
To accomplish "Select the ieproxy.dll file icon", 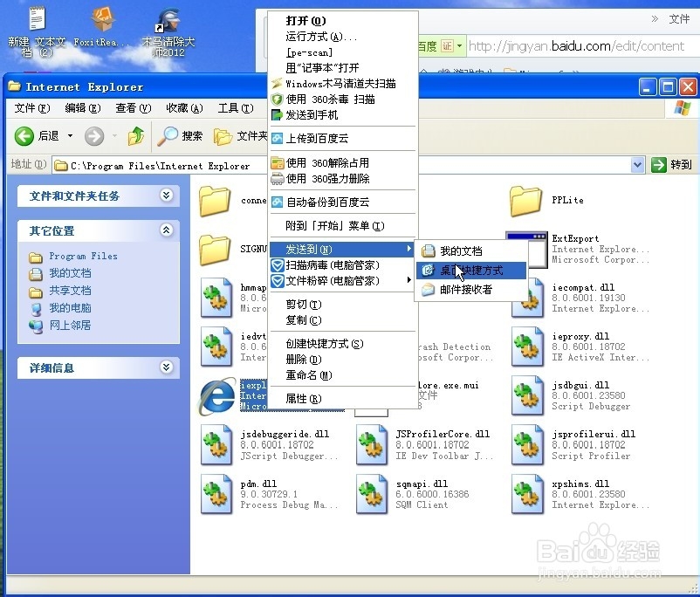I will [527, 347].
